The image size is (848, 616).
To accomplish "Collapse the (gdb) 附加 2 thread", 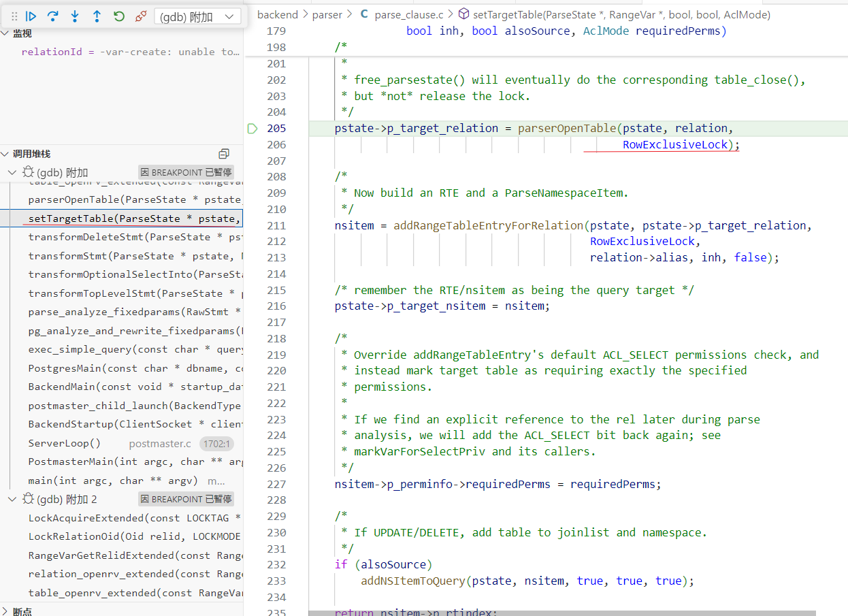I will click(12, 499).
